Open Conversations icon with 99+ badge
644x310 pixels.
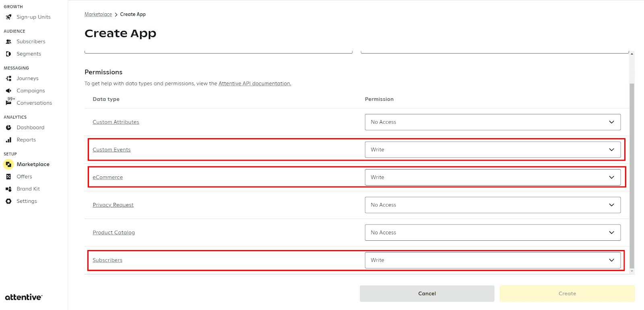click(x=8, y=103)
